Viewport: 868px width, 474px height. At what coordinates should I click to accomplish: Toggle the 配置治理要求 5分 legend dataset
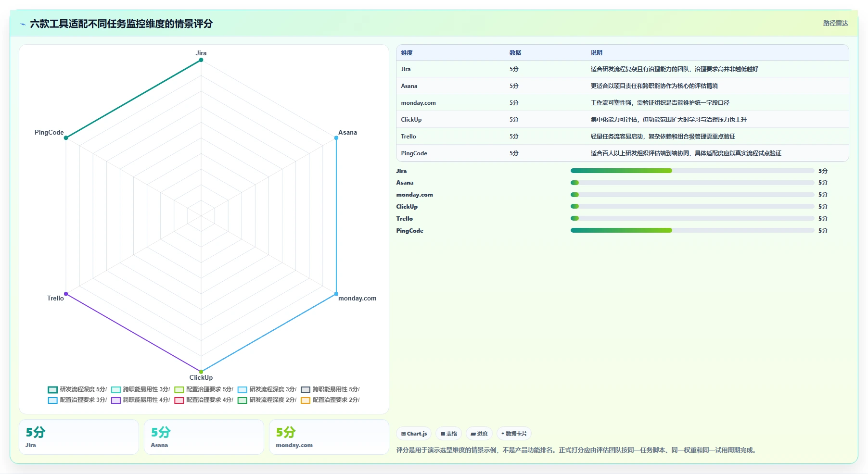204,389
